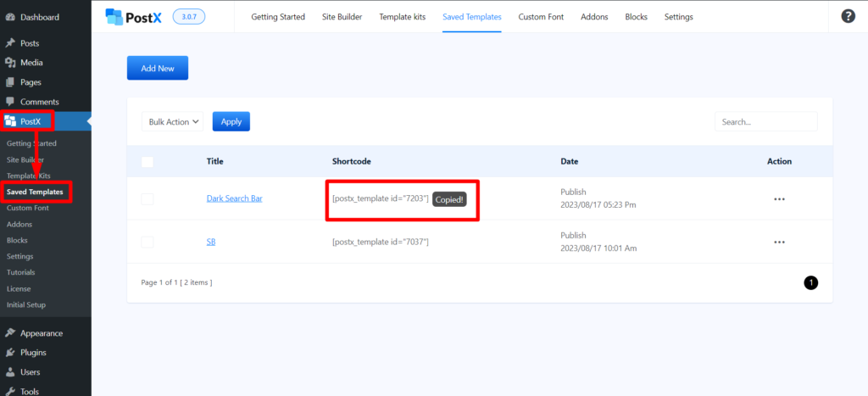Open Initial Setup in sidebar submenu

pyautogui.click(x=26, y=304)
